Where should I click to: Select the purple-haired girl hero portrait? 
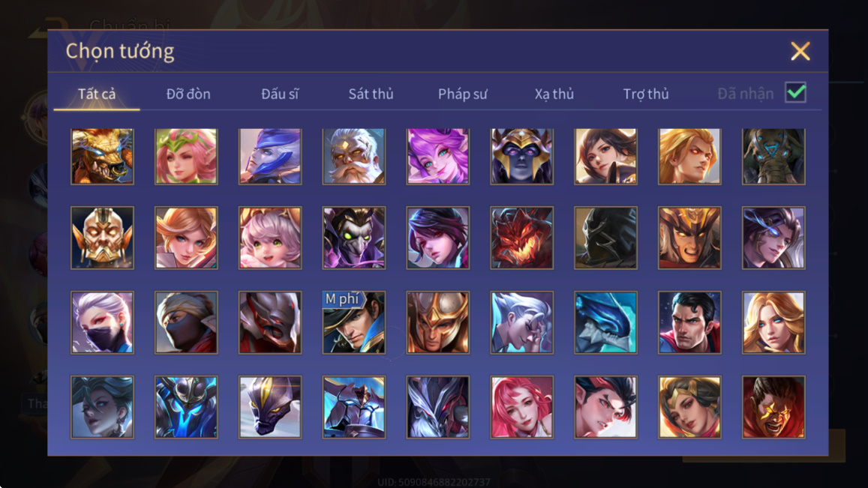[438, 156]
